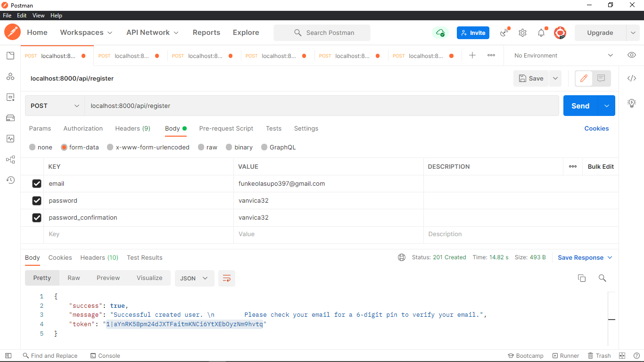Click the request URL input field
The height and width of the screenshot is (362, 644).
click(322, 106)
